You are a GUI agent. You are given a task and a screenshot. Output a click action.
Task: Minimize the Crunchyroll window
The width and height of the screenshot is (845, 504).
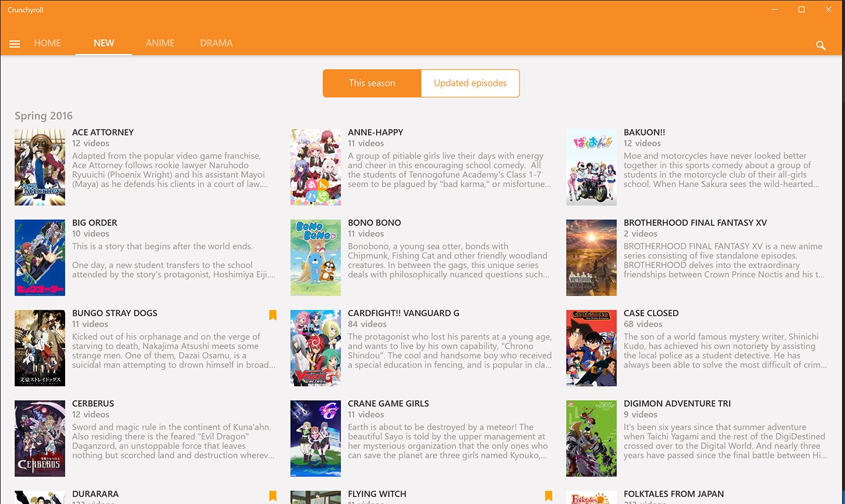[x=775, y=9]
